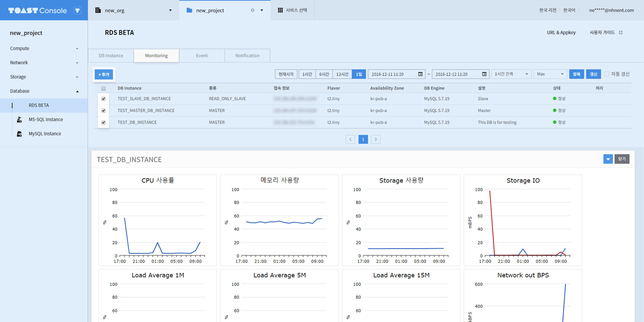Open the 사용자 가이드 link

[x=602, y=33]
